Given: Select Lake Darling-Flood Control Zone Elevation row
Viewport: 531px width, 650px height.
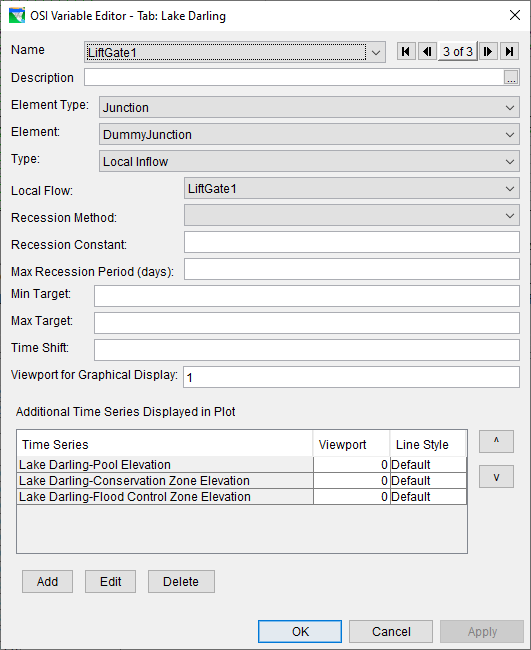Looking at the screenshot, I should click(x=242, y=497).
